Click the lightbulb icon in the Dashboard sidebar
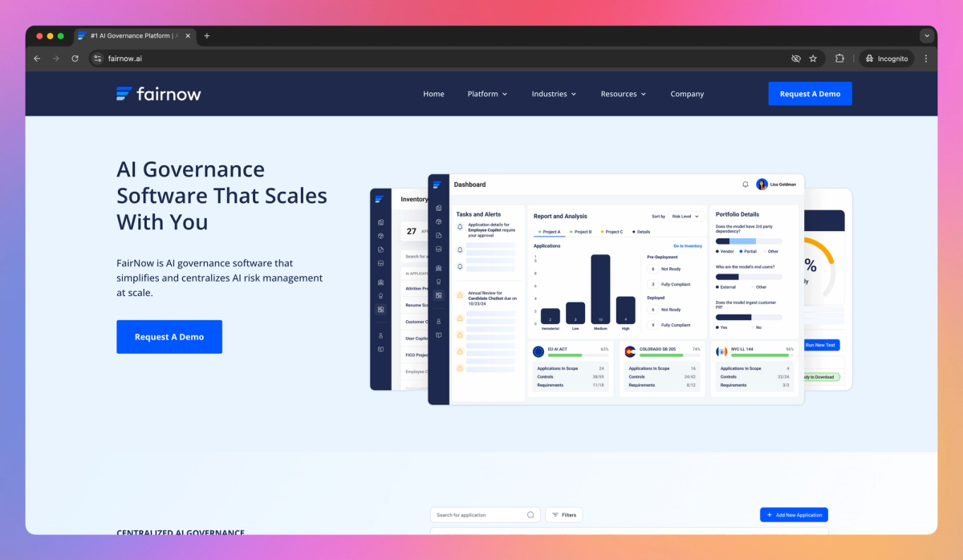The height and width of the screenshot is (560, 963). [x=439, y=282]
